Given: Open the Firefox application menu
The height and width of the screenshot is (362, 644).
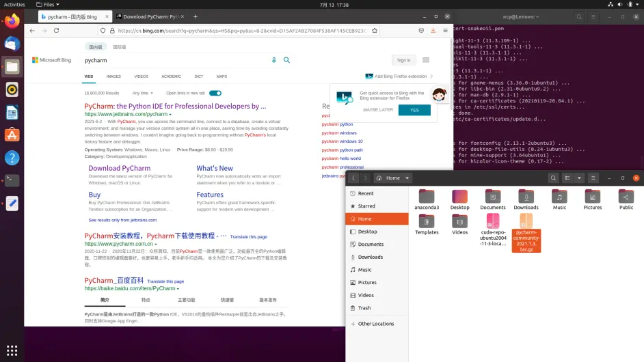Looking at the screenshot, I should tap(445, 30).
